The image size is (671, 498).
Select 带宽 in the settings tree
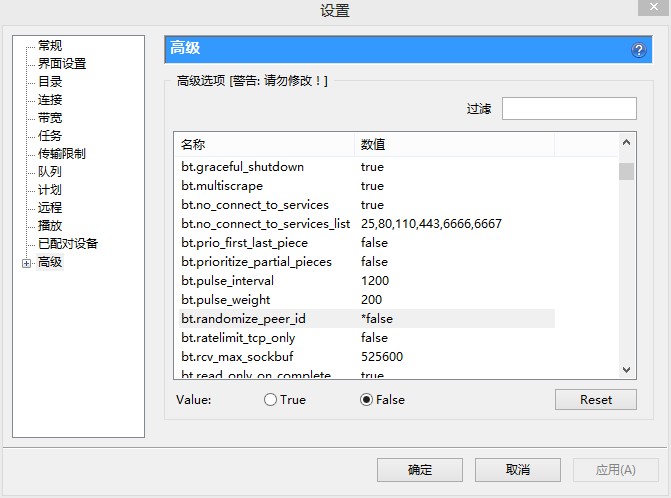(50, 118)
